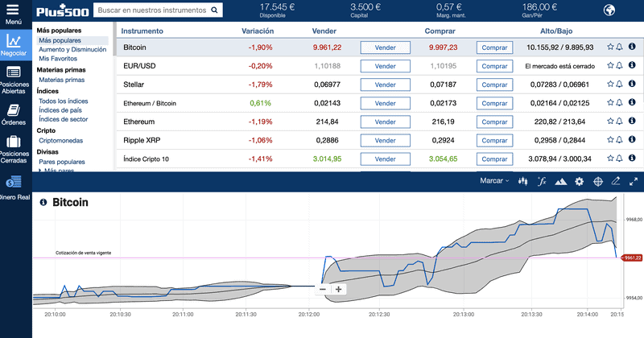644x338 pixels.
Task: Click 186,00 € Gan/Pér value
Action: (539, 10)
